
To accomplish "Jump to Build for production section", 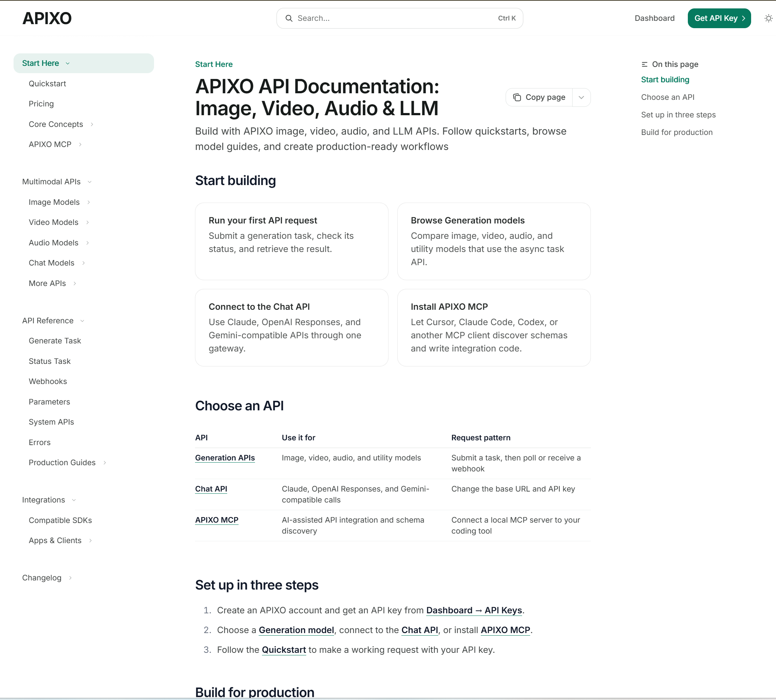I will (x=677, y=132).
